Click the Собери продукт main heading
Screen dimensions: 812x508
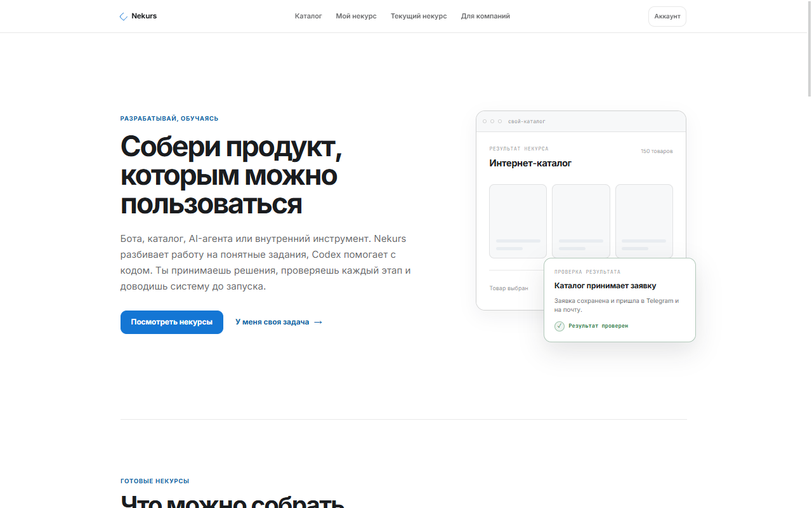tap(232, 175)
